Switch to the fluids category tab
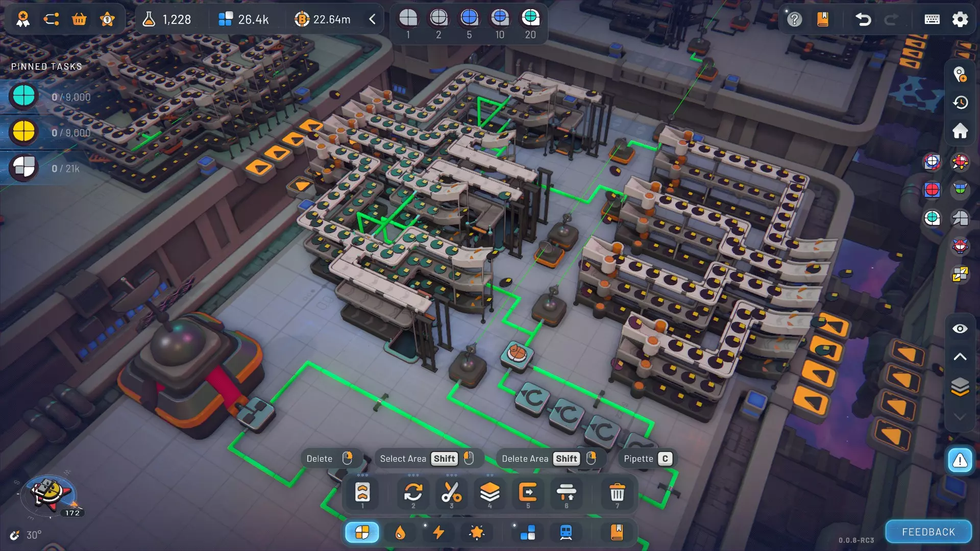Screen dimensions: 980x551 [400, 533]
